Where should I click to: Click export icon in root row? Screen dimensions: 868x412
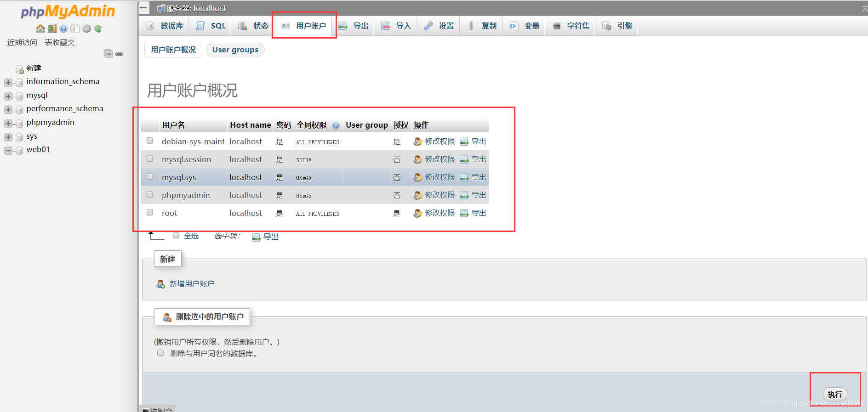click(x=464, y=213)
